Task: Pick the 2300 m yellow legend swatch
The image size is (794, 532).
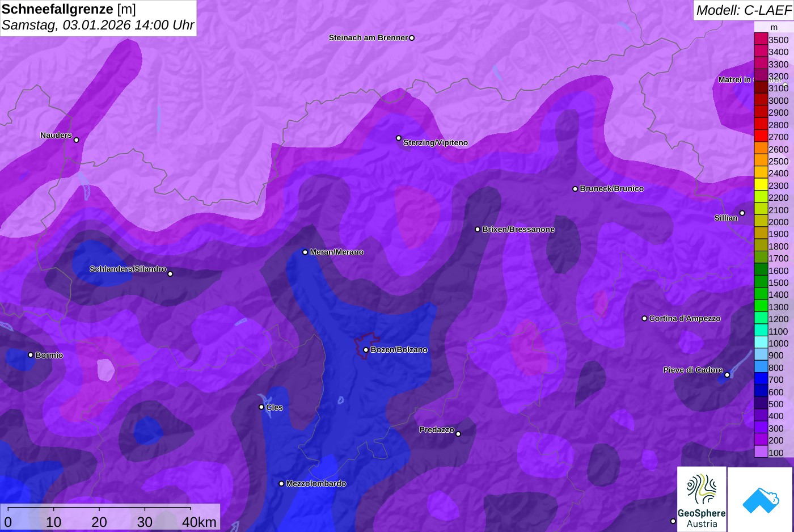Action: 761,185
